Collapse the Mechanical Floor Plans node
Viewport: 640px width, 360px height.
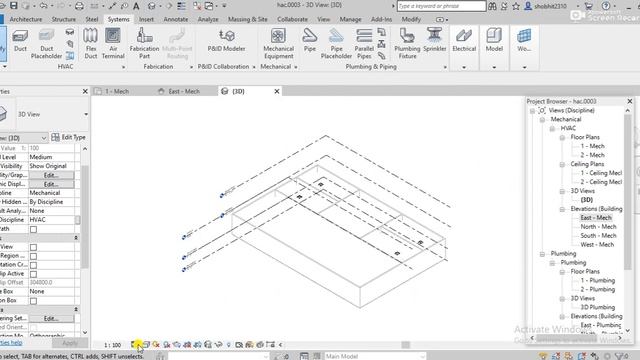[x=562, y=138]
